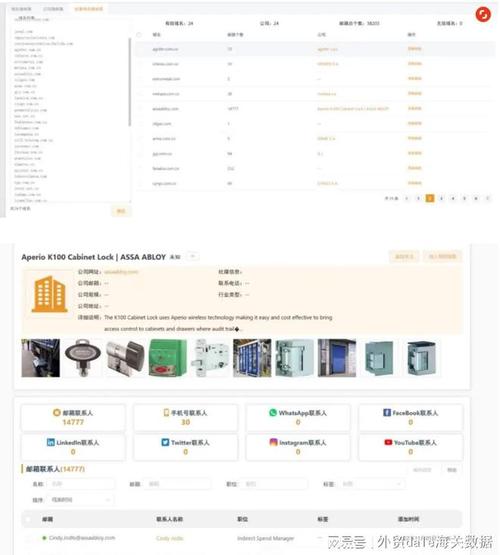Open Aperio K100 company link in table
Viewport: 500px width, 555px height.
353,109
